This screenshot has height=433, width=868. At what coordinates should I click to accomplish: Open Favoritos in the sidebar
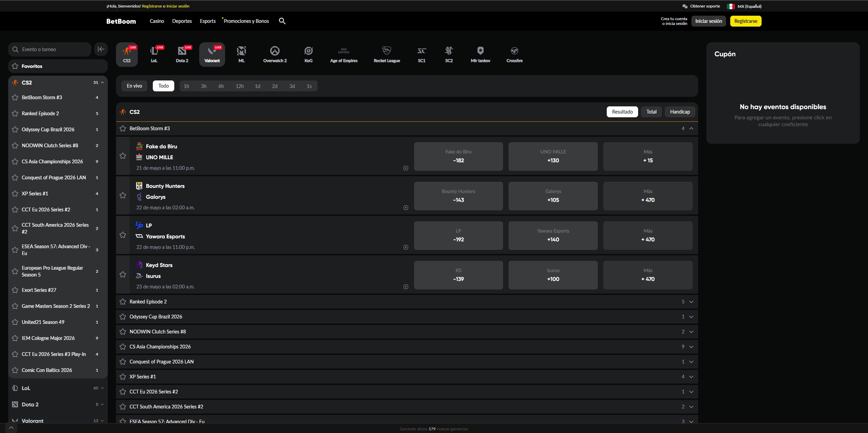(x=58, y=66)
